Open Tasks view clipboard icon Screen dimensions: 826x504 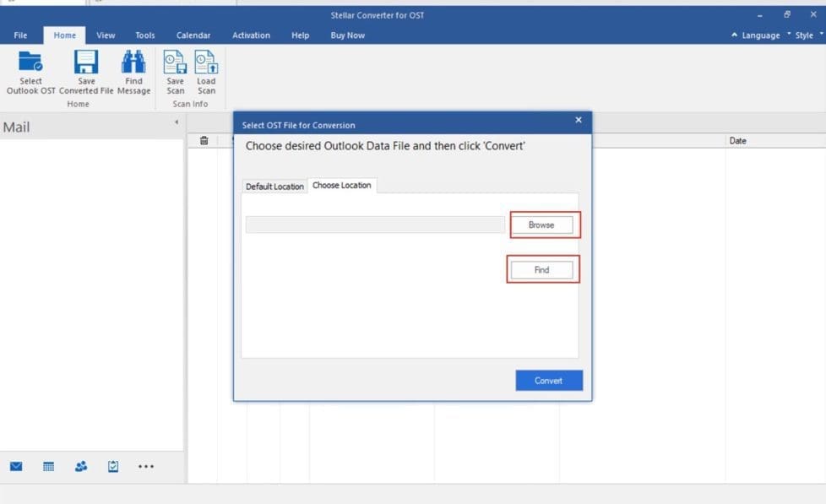coord(113,466)
